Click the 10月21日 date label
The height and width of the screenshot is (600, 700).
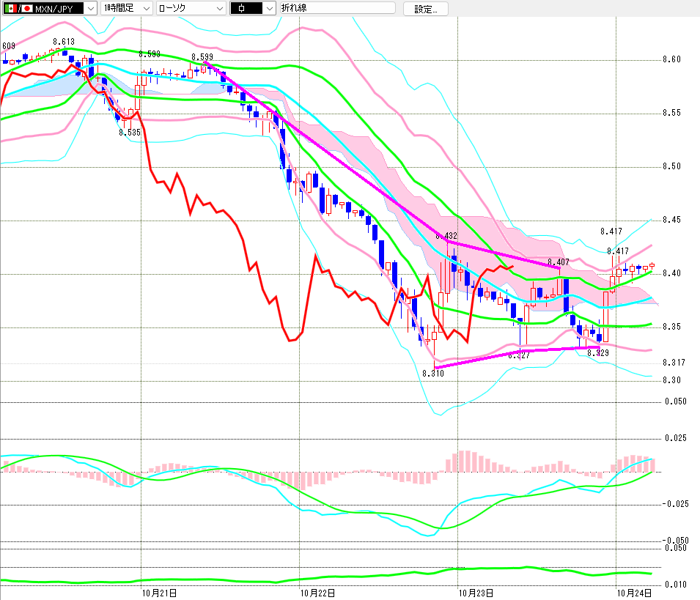159,593
